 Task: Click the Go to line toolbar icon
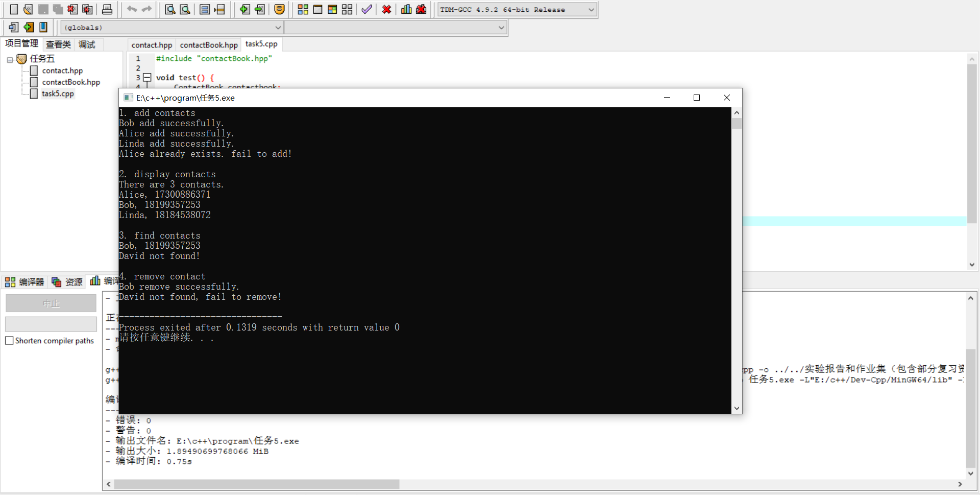click(219, 9)
